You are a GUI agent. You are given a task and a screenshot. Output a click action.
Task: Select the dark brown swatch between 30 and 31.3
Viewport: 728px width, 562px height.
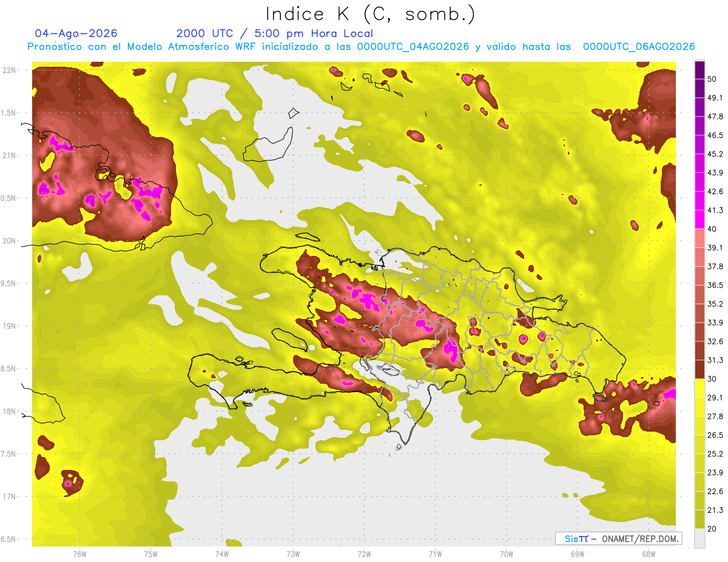click(699, 369)
